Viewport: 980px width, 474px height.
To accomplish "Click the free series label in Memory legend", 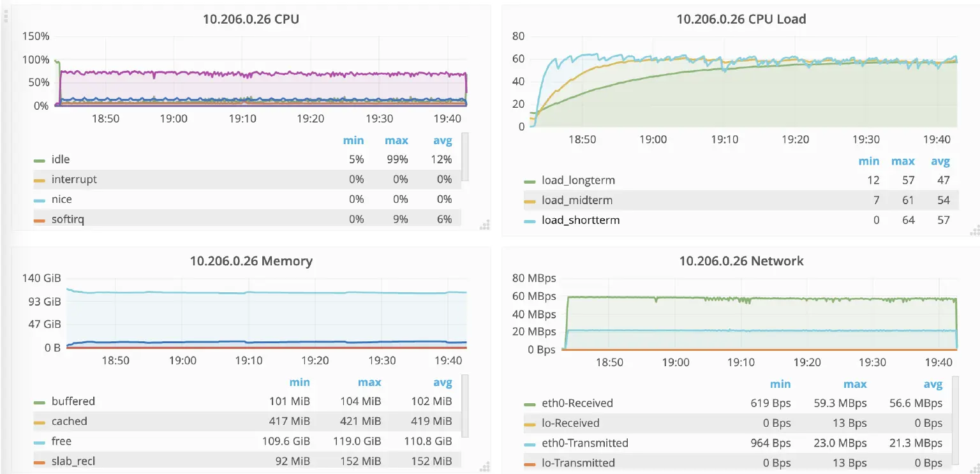I will (x=61, y=441).
